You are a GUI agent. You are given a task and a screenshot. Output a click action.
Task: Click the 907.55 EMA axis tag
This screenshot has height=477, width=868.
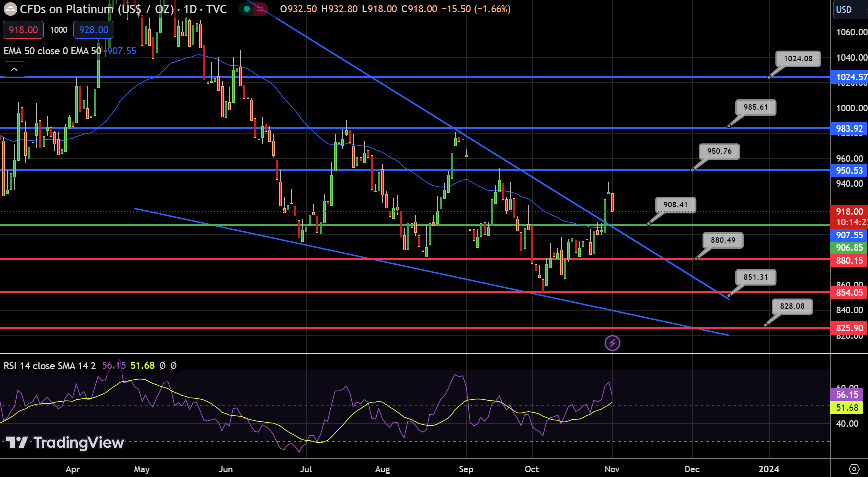pos(849,235)
